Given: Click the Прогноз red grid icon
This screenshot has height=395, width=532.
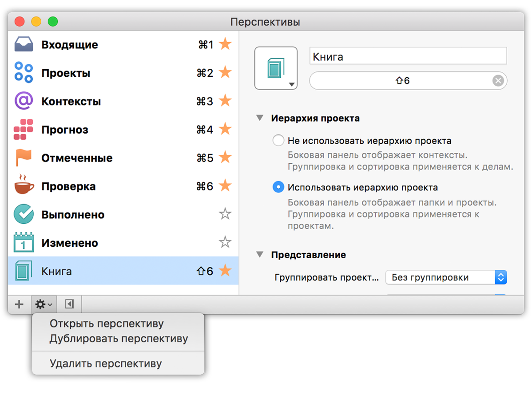Looking at the screenshot, I should pyautogui.click(x=24, y=129).
